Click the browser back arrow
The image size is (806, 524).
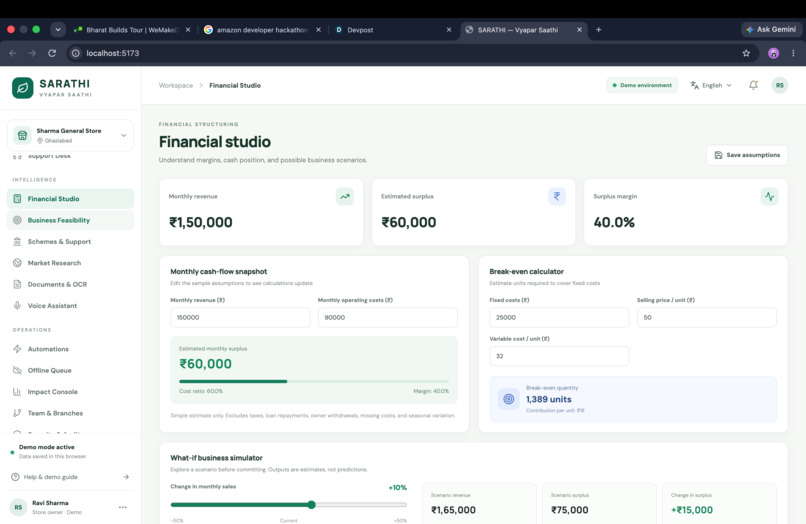click(x=13, y=53)
